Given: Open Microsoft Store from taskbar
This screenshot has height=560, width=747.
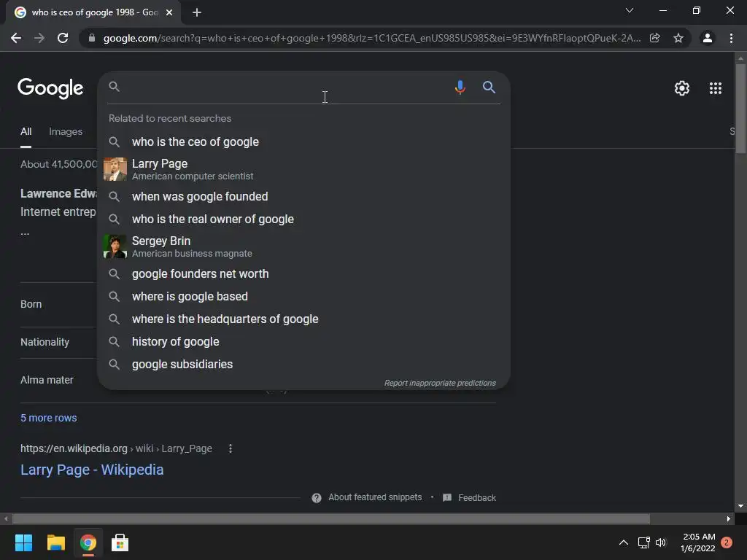Looking at the screenshot, I should [x=120, y=542].
